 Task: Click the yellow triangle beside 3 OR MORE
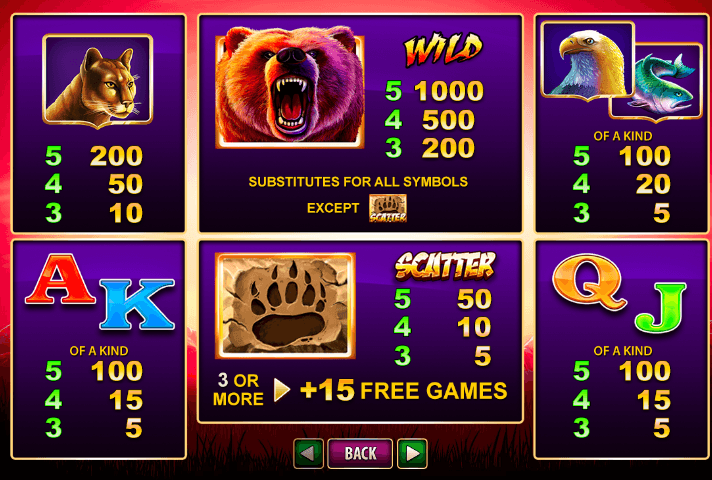coord(282,390)
